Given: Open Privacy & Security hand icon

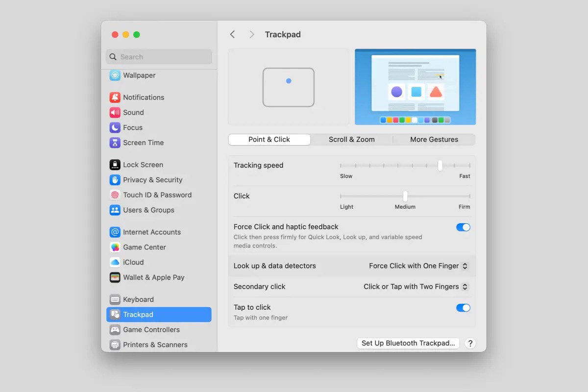Looking at the screenshot, I should point(115,180).
